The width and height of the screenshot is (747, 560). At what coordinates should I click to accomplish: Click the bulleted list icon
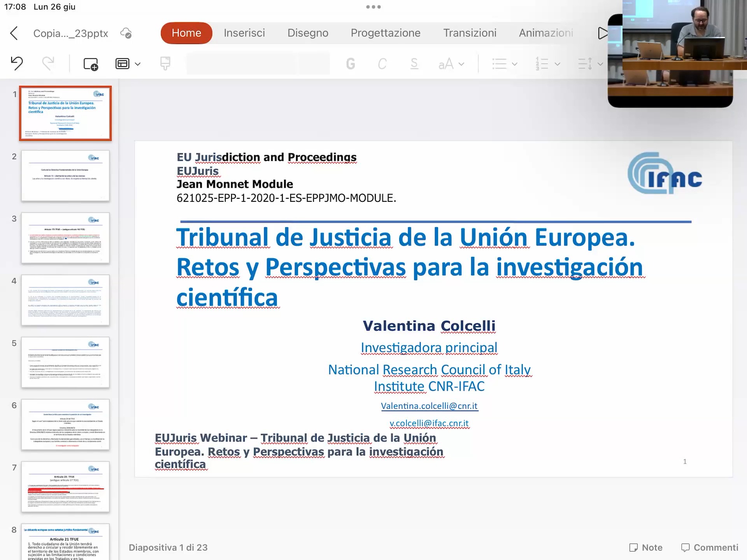[x=499, y=64]
